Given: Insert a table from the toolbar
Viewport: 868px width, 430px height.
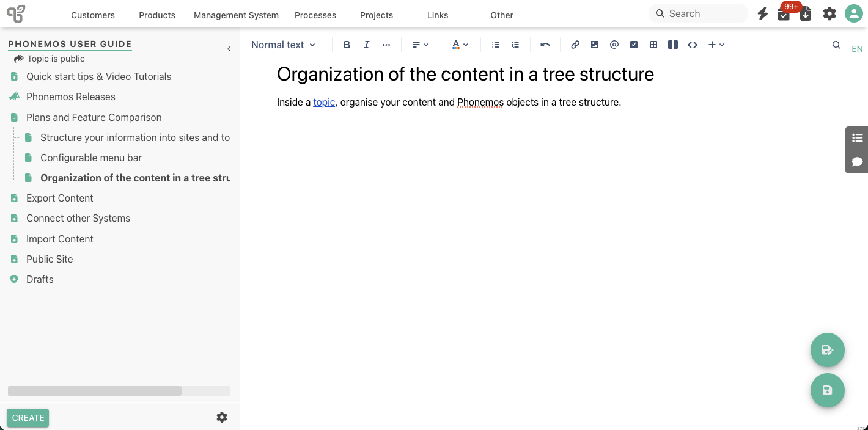Looking at the screenshot, I should point(653,45).
